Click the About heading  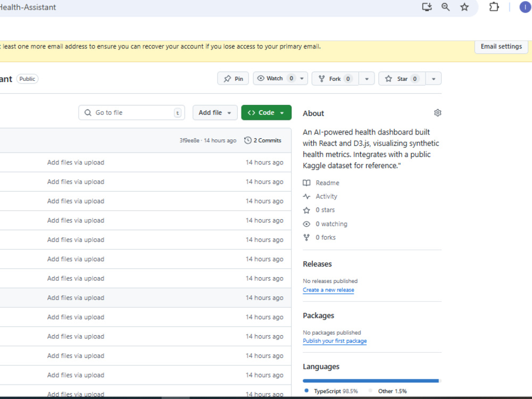click(313, 113)
